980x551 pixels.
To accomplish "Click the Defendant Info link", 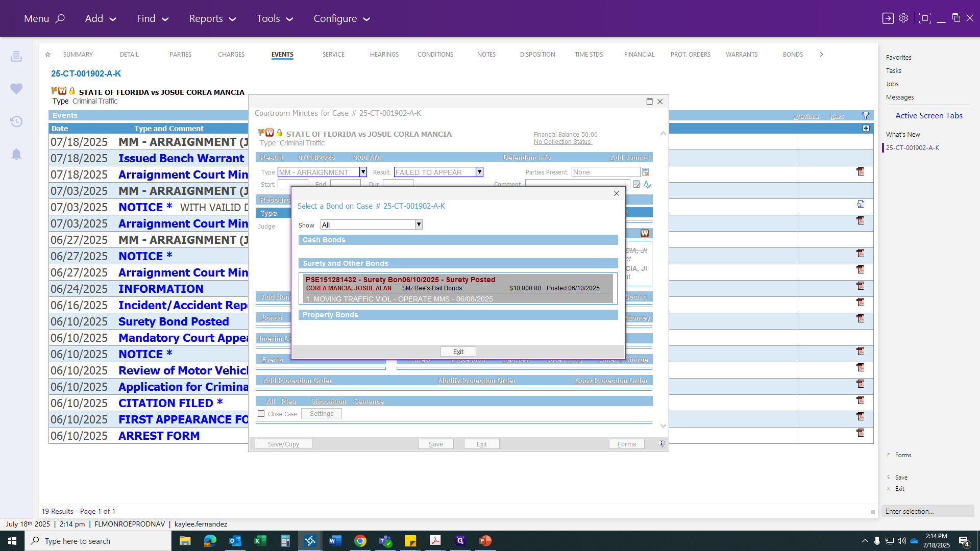I will point(526,158).
